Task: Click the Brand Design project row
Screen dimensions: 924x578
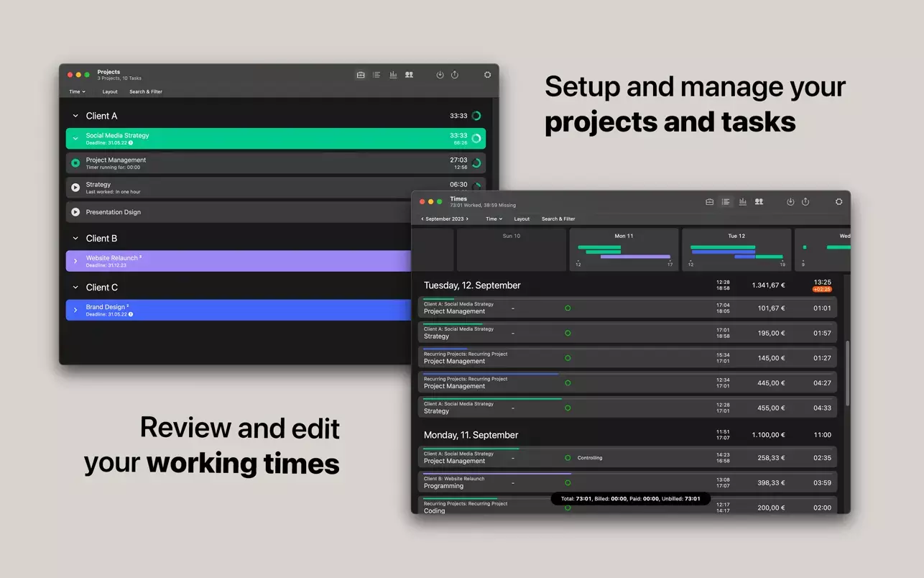Action: point(237,310)
